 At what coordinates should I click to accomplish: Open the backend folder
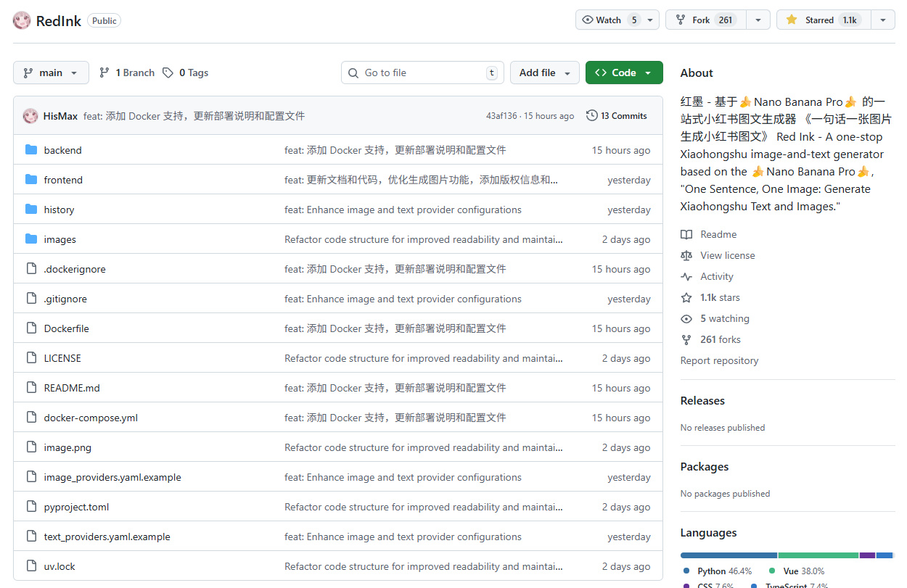click(62, 150)
